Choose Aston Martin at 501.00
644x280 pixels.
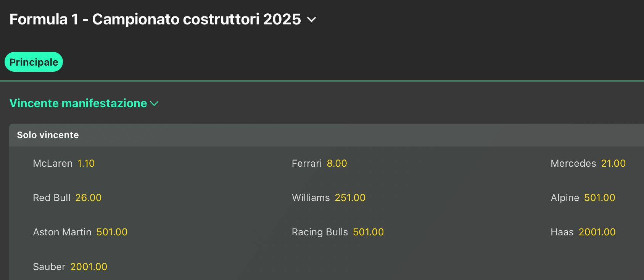click(x=112, y=232)
